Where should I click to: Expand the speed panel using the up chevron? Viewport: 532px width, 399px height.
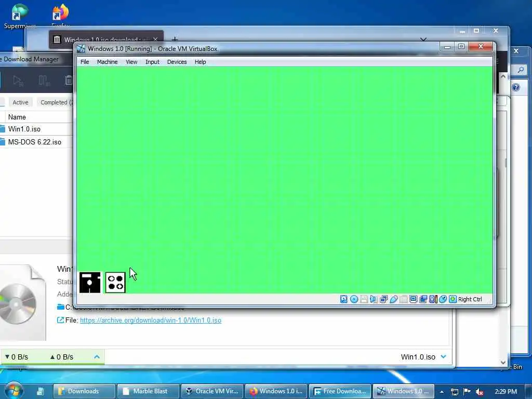pyautogui.click(x=97, y=356)
